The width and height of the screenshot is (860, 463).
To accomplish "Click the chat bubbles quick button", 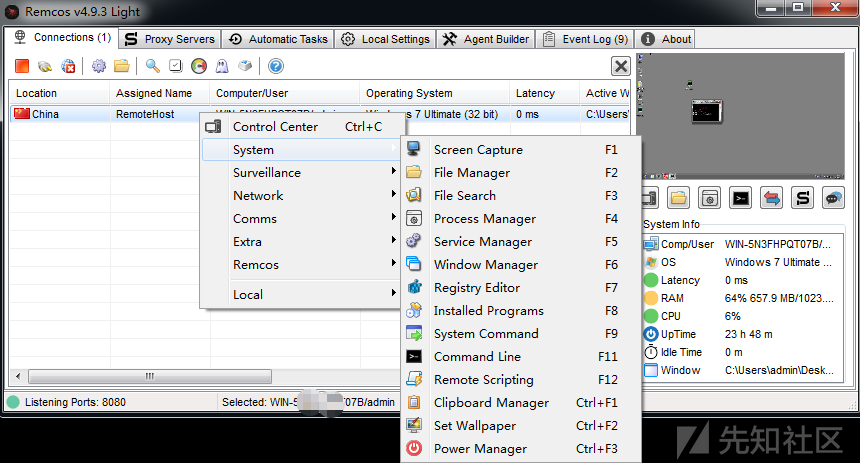I will [x=832, y=198].
